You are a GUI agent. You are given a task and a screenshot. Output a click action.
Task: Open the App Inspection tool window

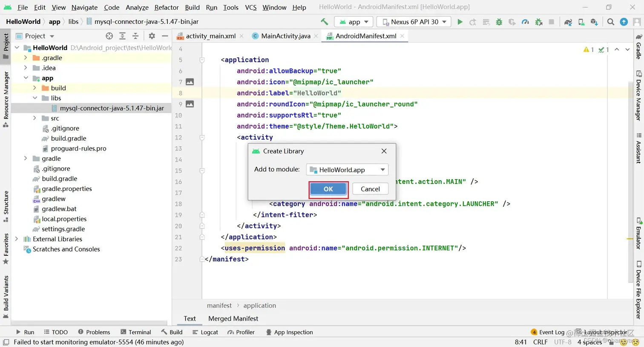coord(289,332)
